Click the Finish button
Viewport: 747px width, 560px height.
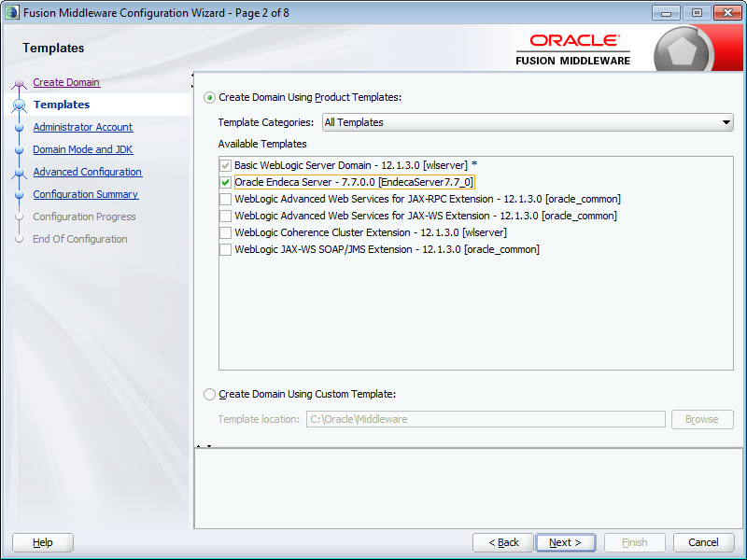pos(635,542)
